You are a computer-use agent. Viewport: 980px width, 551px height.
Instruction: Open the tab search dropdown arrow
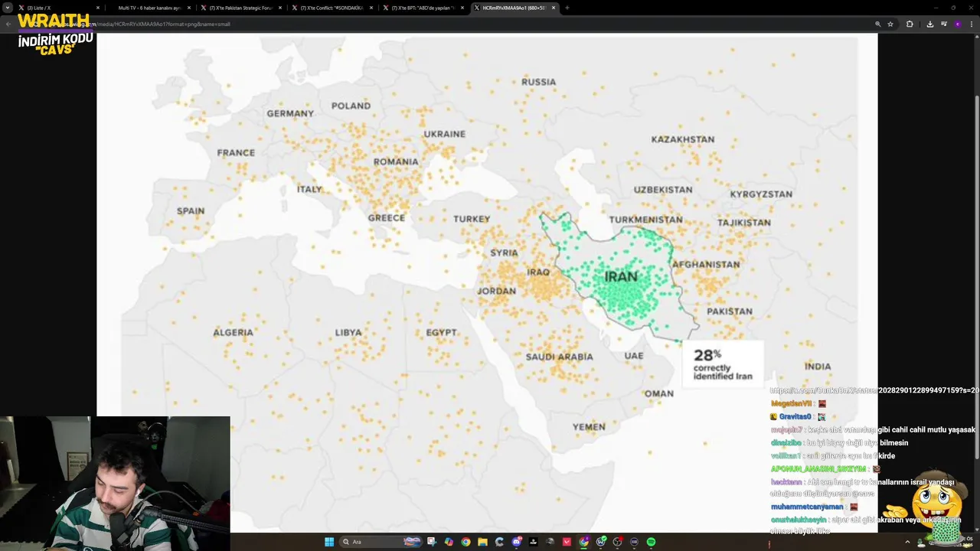tap(8, 8)
